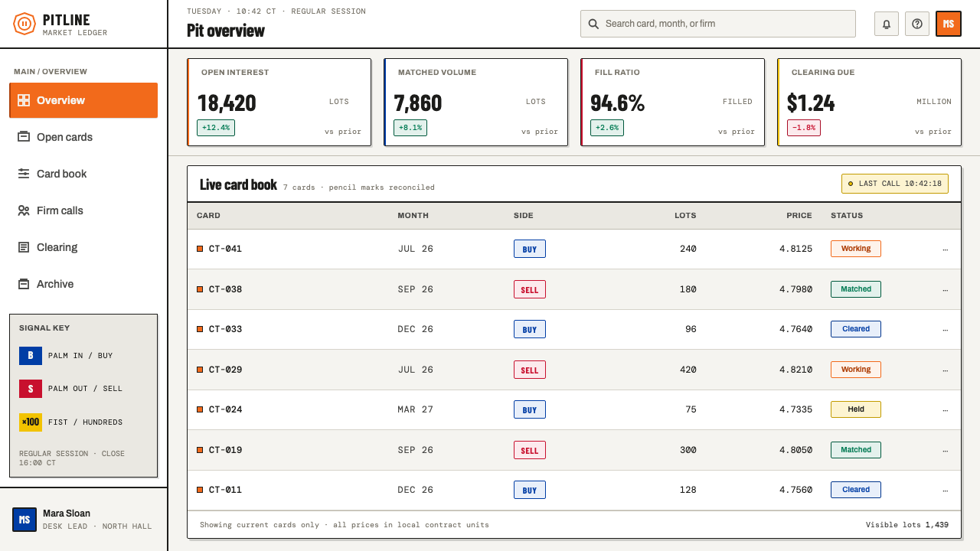Open row menu for card CT-019
980x551 pixels.
click(945, 450)
